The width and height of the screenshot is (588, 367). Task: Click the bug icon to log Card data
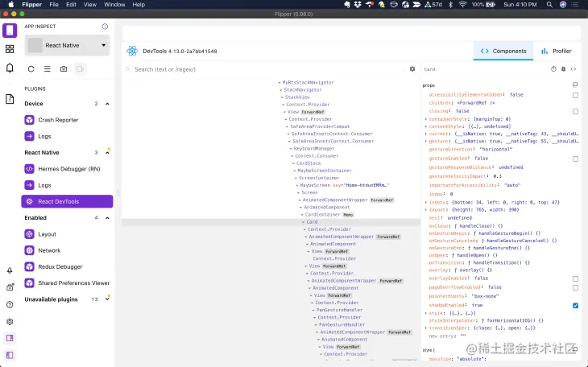pyautogui.click(x=563, y=69)
